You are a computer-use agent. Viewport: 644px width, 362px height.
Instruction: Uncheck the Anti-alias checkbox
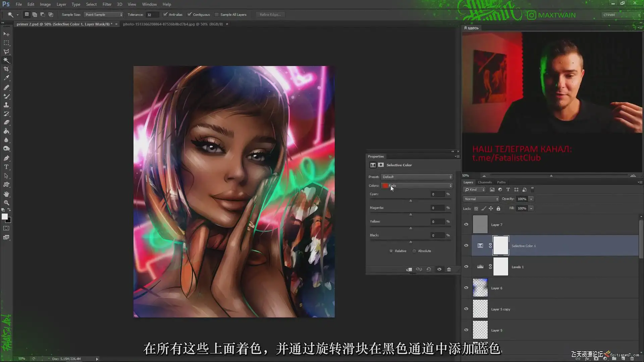pos(165,14)
